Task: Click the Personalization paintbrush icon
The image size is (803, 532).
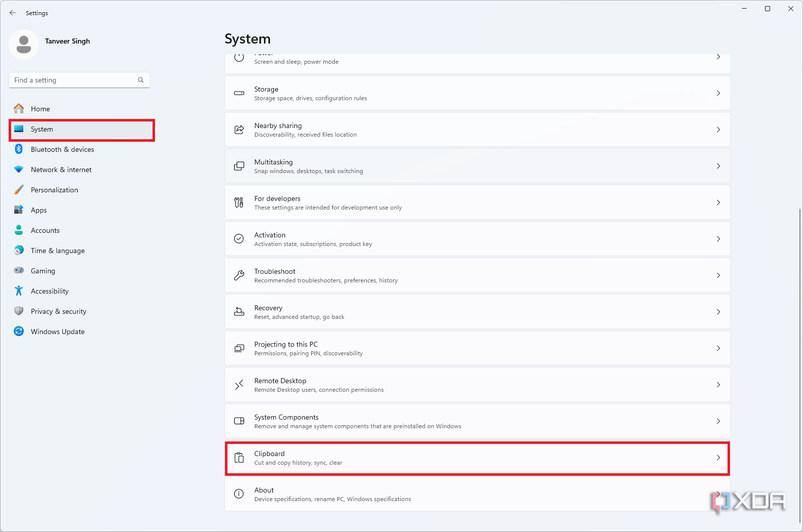Action: click(19, 189)
